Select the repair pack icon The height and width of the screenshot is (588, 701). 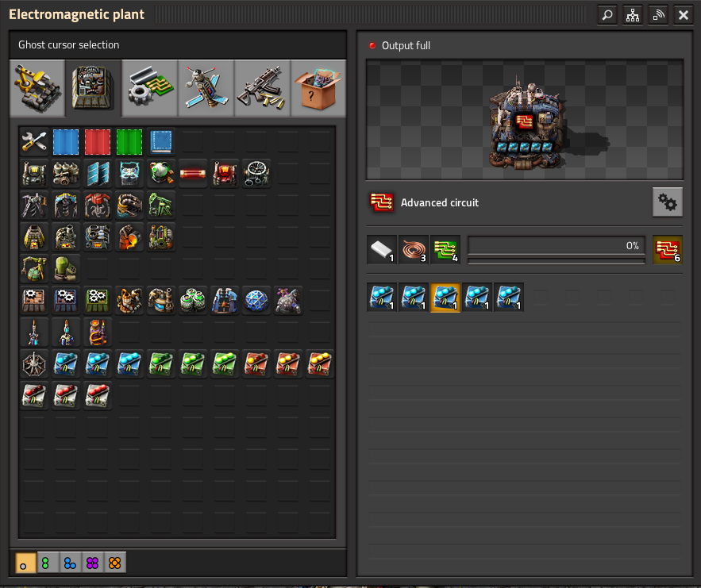(34, 141)
